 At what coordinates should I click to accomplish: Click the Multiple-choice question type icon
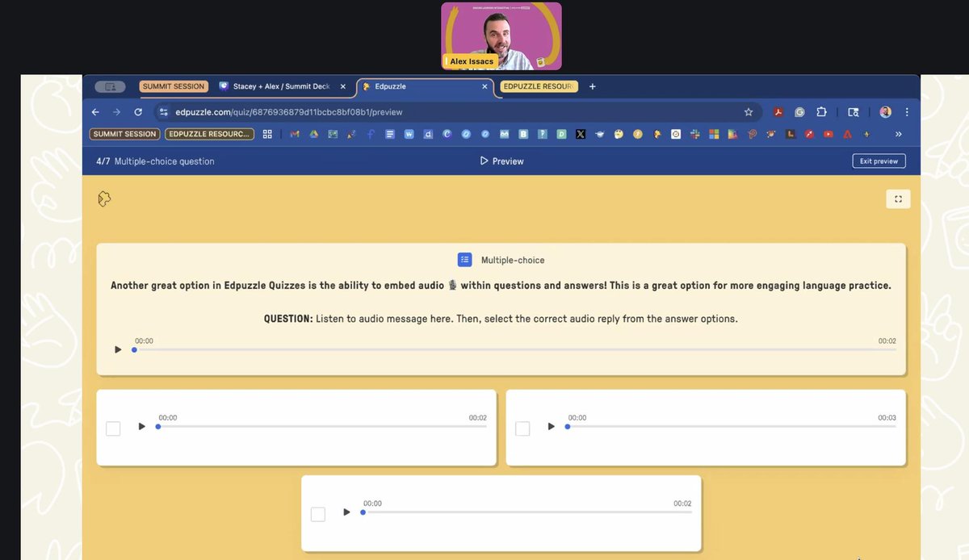click(464, 260)
